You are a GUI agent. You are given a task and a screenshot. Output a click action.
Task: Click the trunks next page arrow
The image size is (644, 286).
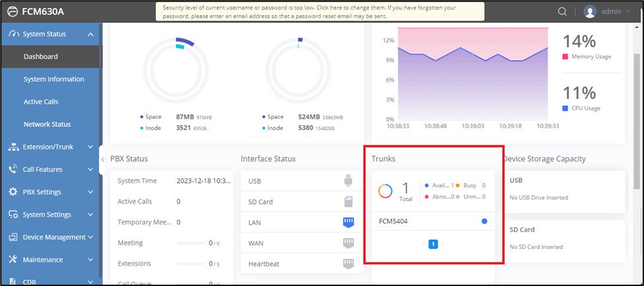pyautogui.click(x=443, y=244)
